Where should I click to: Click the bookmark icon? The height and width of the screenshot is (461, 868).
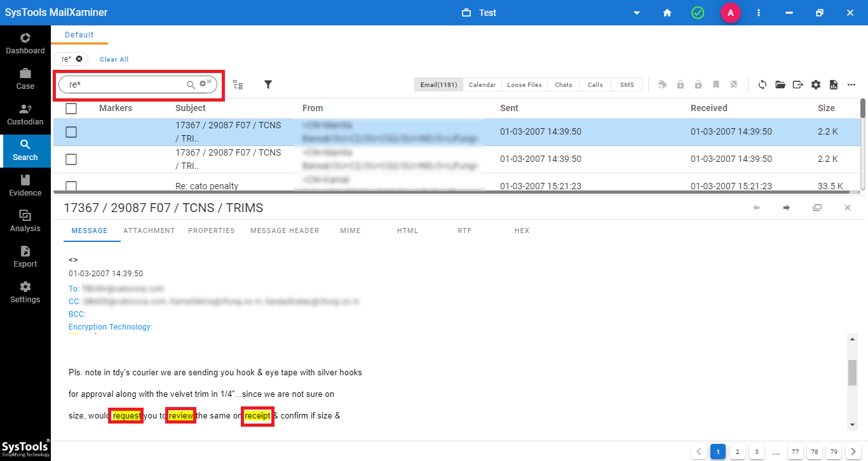716,84
